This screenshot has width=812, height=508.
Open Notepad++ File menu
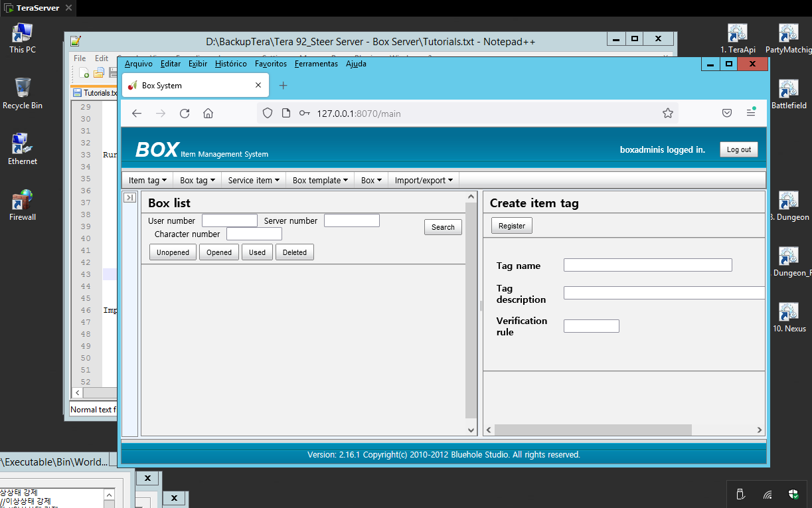80,58
